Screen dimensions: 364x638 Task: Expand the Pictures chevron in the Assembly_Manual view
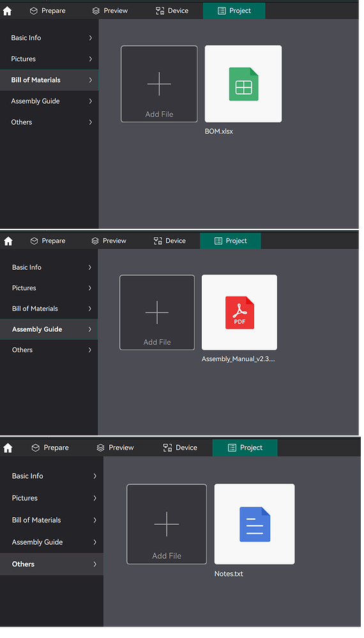(x=90, y=288)
